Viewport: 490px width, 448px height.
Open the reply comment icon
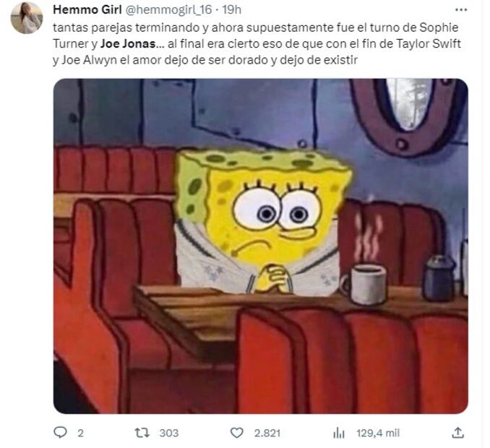tap(60, 433)
